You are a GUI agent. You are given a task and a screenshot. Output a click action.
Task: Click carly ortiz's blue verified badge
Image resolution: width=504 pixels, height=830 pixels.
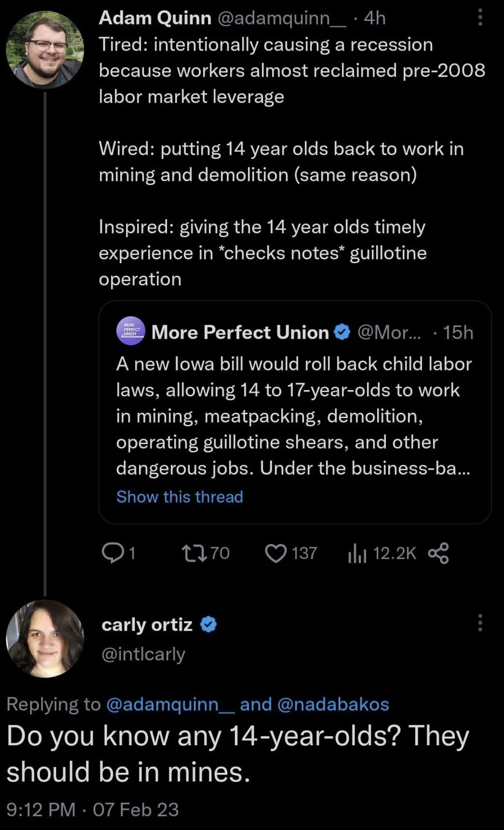[208, 625]
